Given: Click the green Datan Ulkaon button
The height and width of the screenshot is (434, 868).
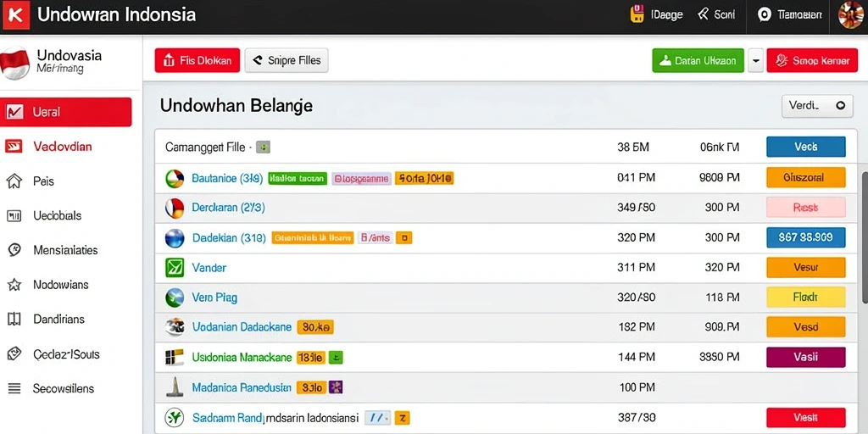Looking at the screenshot, I should coord(698,60).
